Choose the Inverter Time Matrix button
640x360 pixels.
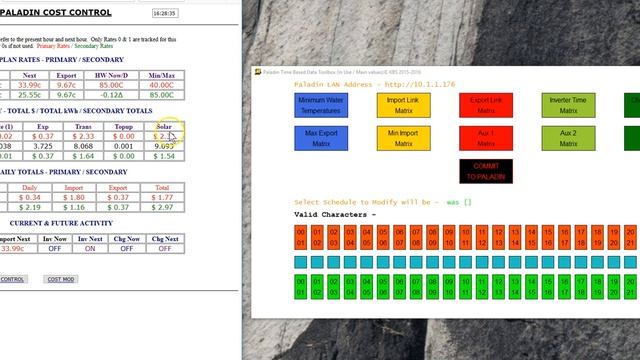pyautogui.click(x=568, y=105)
